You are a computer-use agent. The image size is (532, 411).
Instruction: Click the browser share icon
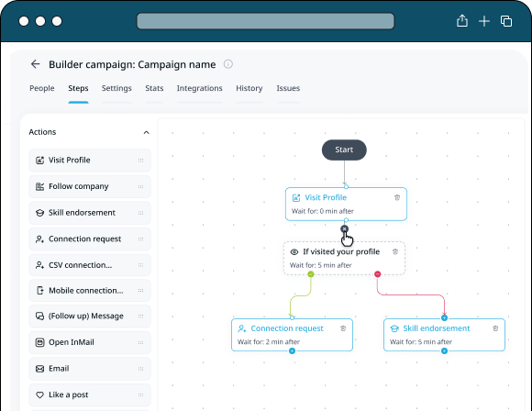462,21
